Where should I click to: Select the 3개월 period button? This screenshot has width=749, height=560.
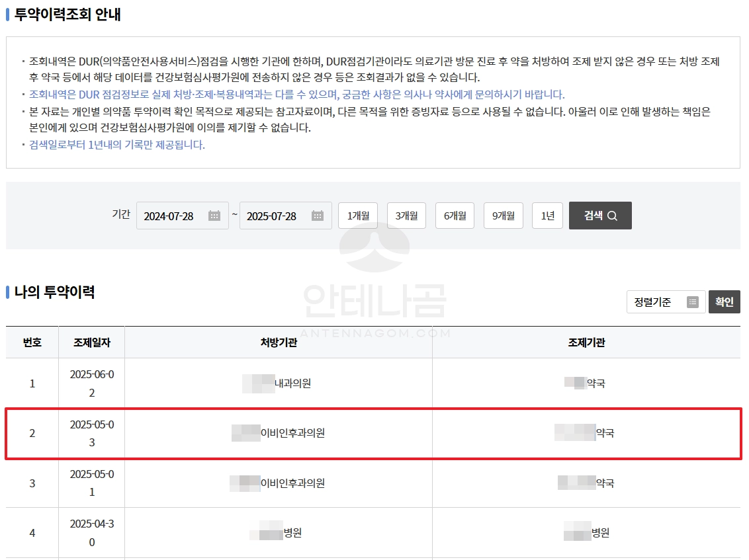406,216
